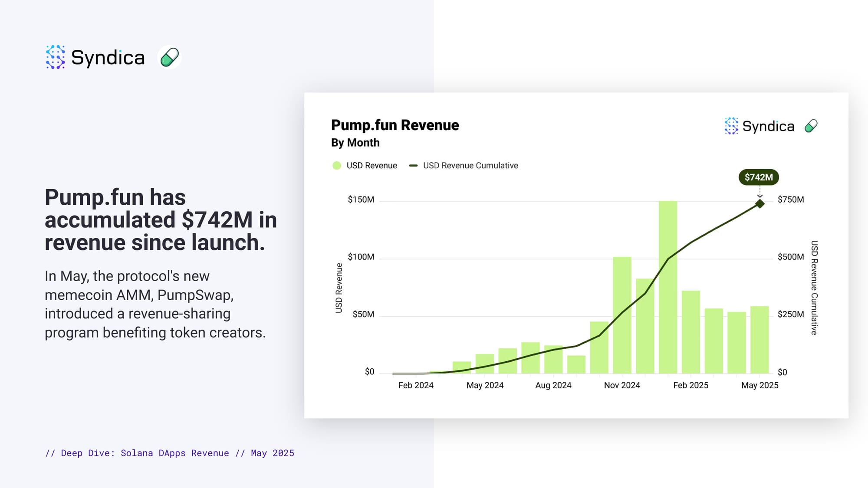Click the "USD Revenue Cumulative" legend label
Screen dimensions: 868x488
tap(470, 165)
